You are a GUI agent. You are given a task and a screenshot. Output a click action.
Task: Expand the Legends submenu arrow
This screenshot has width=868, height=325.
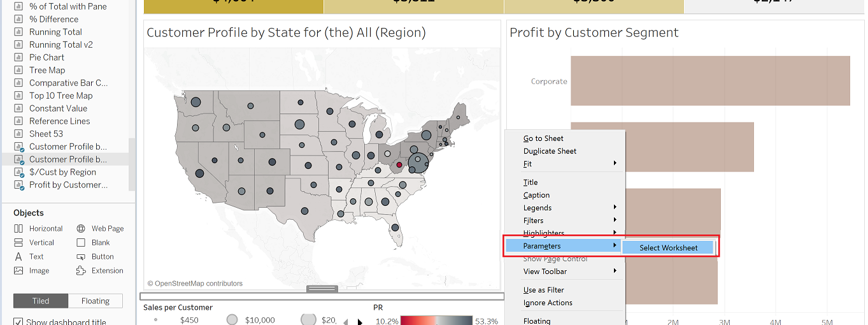point(615,208)
